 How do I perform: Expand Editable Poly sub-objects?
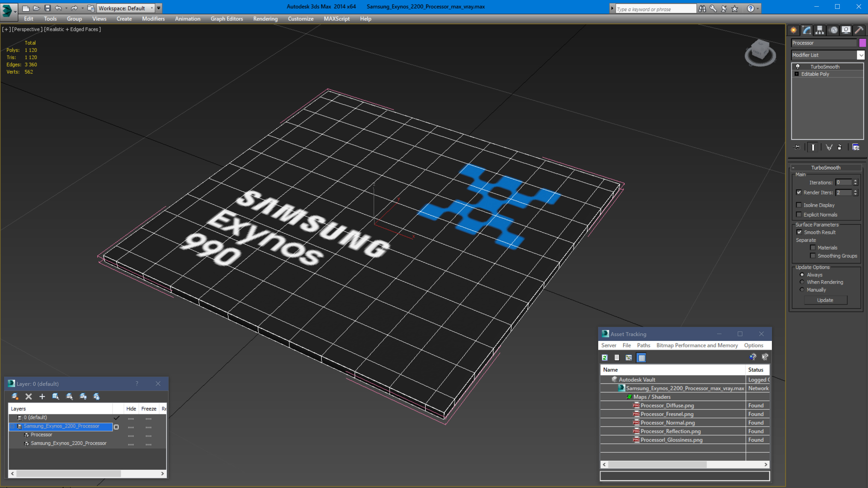pos(797,74)
